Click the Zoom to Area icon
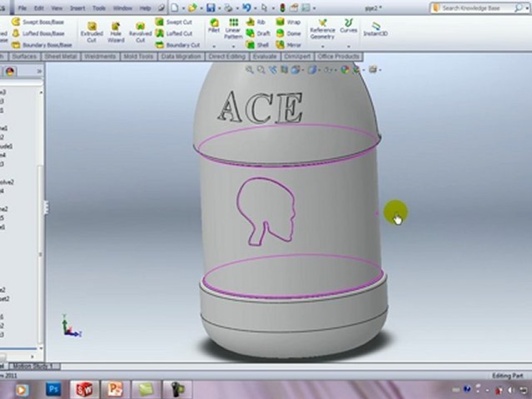The width and height of the screenshot is (532, 399). [x=260, y=70]
